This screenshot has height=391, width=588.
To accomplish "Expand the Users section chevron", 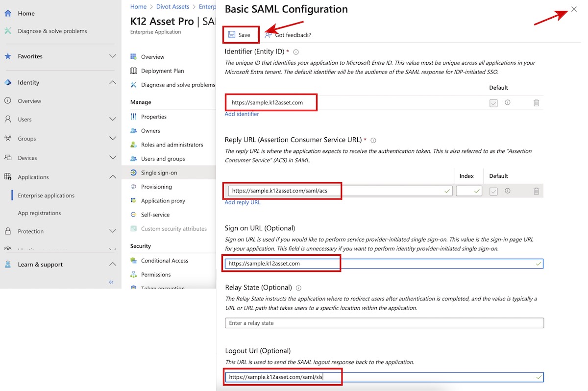I will (x=112, y=119).
